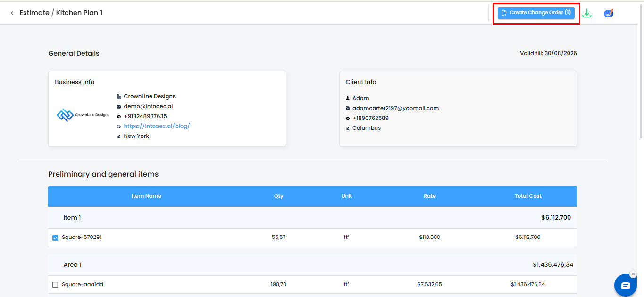Click the rate value $110.000
Screen dimensions: 644x297
tap(429, 237)
